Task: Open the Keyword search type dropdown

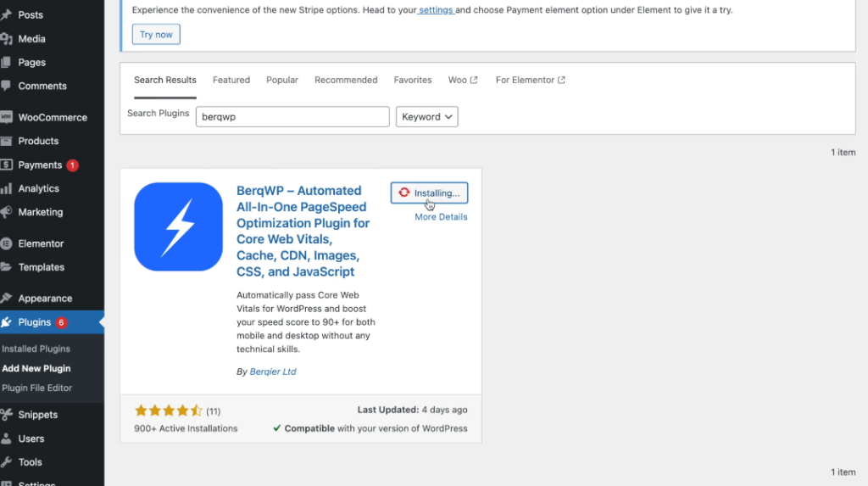Action: (x=426, y=117)
